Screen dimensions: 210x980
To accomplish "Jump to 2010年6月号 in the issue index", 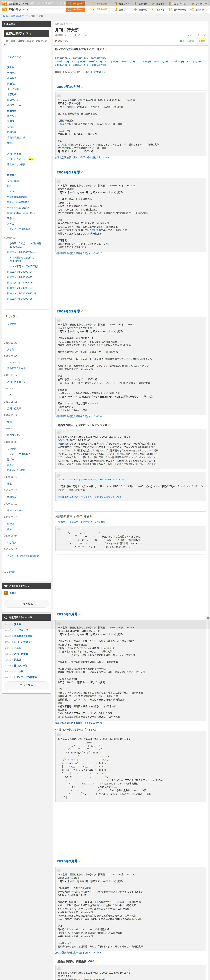I will pyautogui.click(x=144, y=62).
